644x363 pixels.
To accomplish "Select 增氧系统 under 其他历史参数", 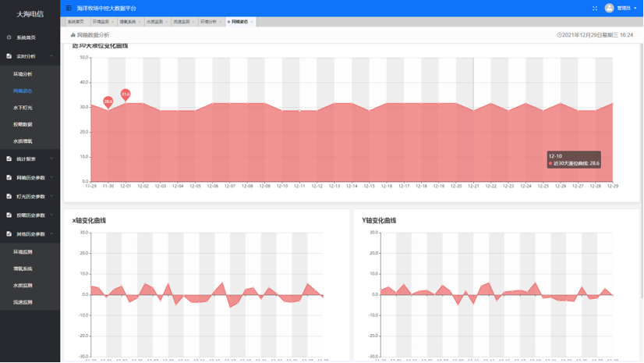I will point(23,269).
